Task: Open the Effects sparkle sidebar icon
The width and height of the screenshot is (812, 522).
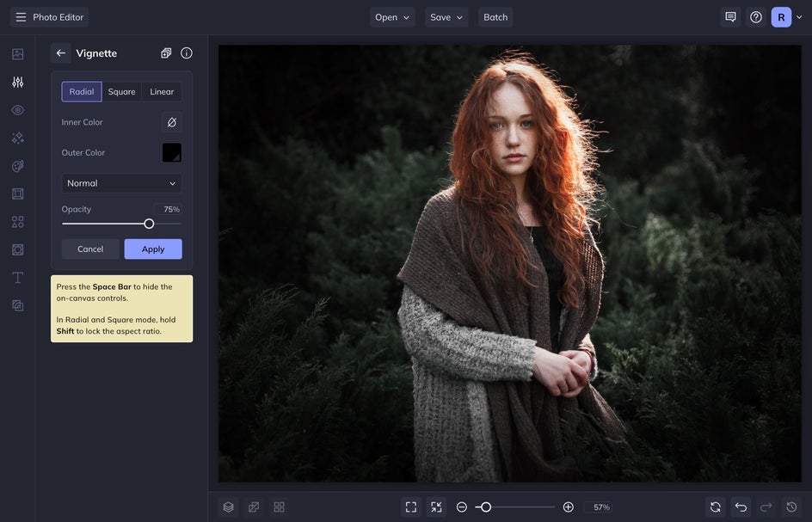Action: point(17,138)
